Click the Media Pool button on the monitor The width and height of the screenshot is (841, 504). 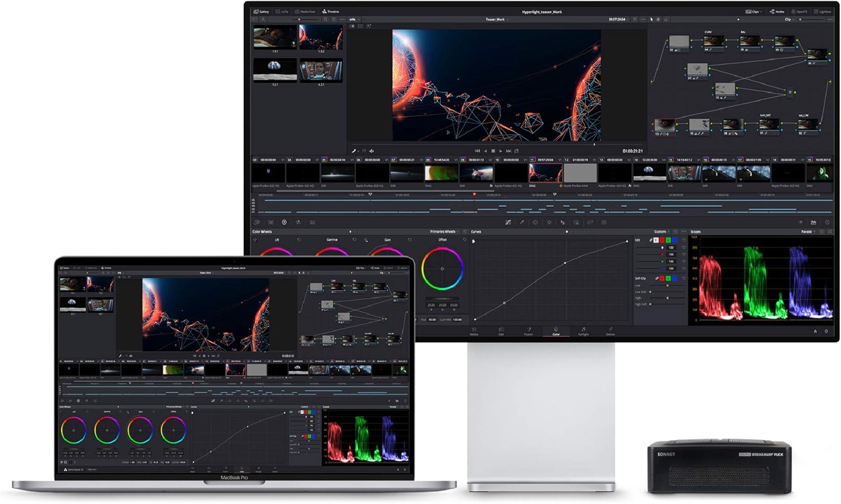pos(306,11)
